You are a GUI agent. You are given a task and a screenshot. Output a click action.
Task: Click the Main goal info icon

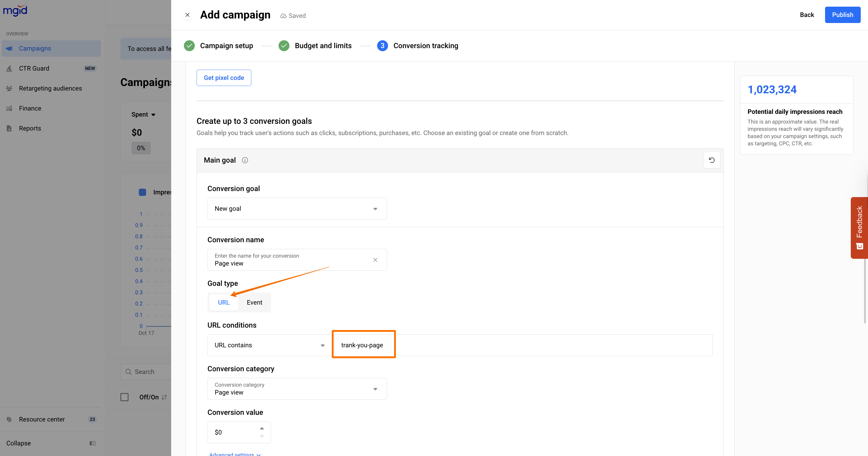tap(245, 160)
